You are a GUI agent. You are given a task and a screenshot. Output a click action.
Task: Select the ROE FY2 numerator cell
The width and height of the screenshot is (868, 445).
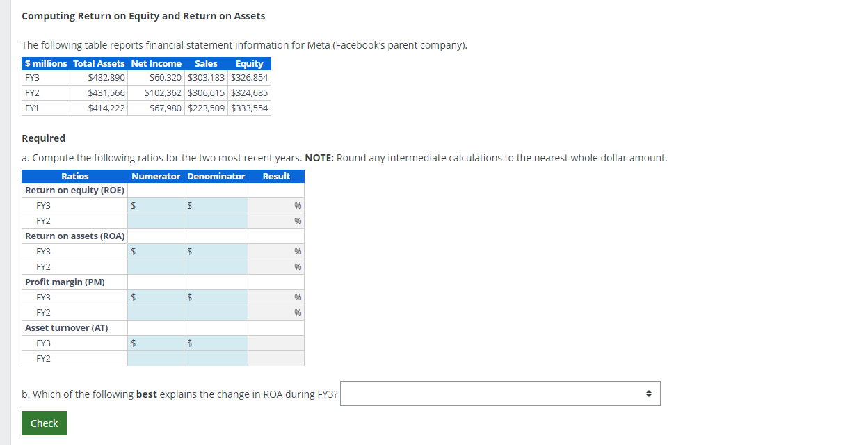pyautogui.click(x=154, y=220)
